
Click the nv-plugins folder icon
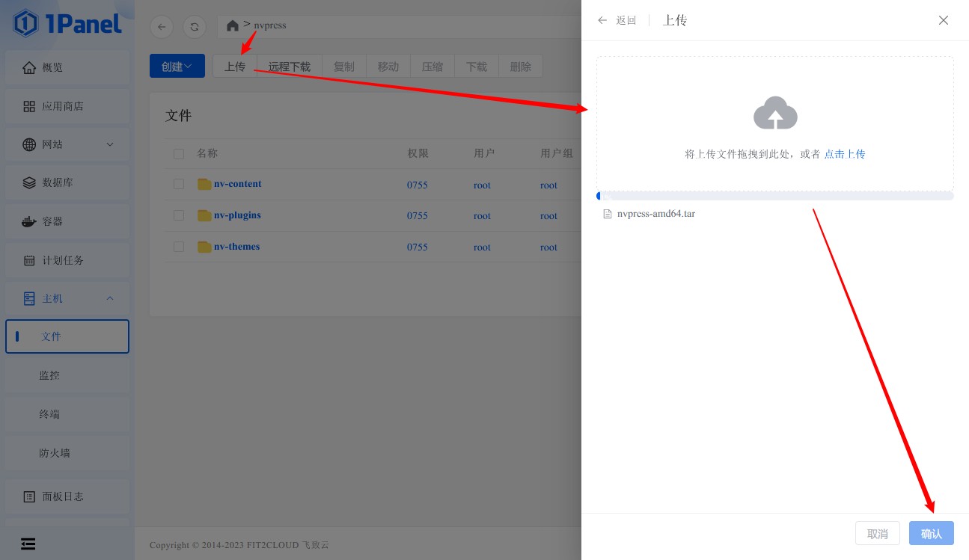[204, 215]
